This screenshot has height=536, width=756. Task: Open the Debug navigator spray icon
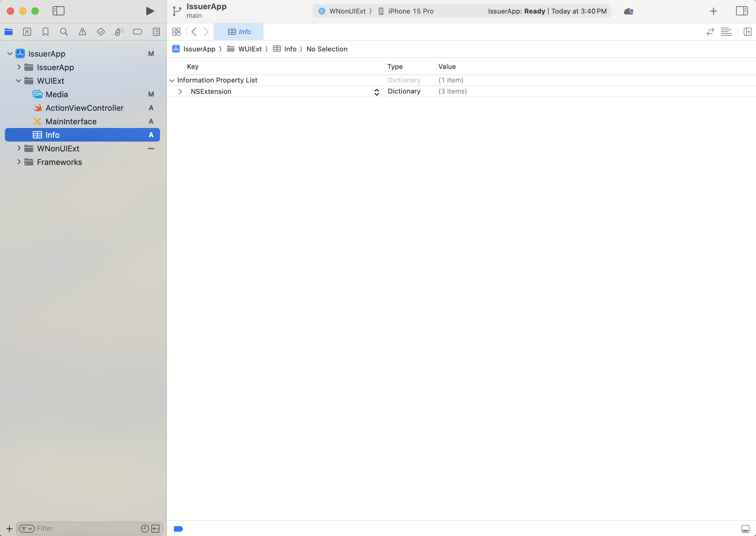coord(119,32)
